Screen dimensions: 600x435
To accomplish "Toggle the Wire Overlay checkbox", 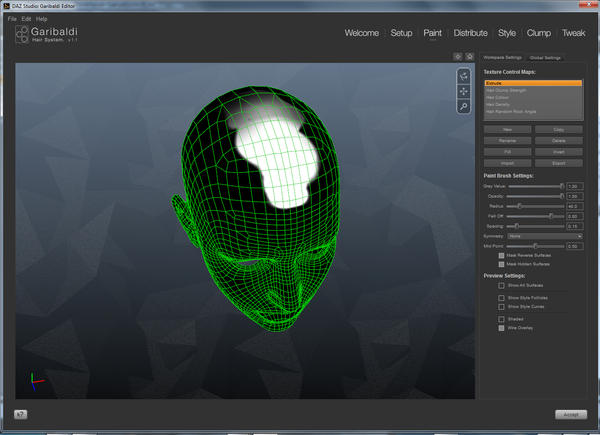I will pos(501,328).
